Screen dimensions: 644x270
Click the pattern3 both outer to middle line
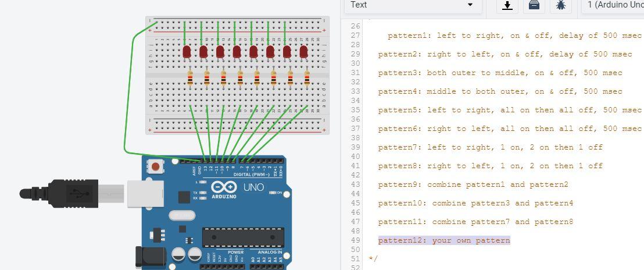coord(500,73)
